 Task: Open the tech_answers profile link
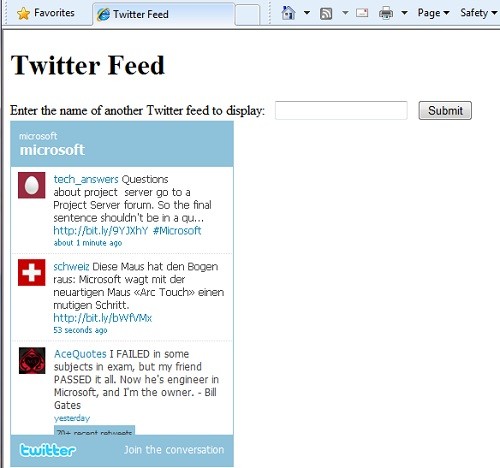coord(86,179)
